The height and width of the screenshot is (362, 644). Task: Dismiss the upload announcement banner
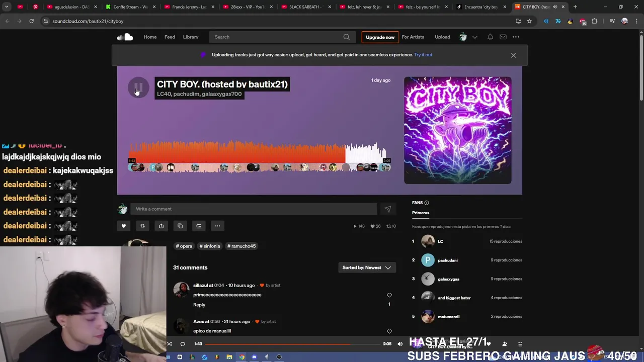pos(513,55)
